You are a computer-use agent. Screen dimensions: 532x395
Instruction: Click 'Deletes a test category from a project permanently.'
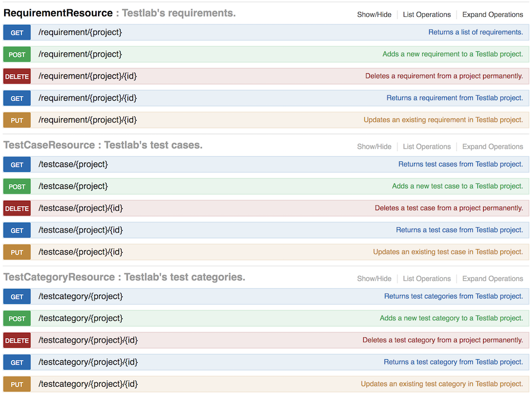tap(443, 340)
